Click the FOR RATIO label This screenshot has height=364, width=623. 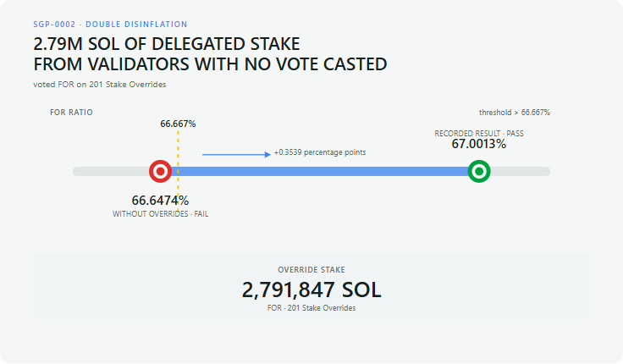tap(71, 113)
